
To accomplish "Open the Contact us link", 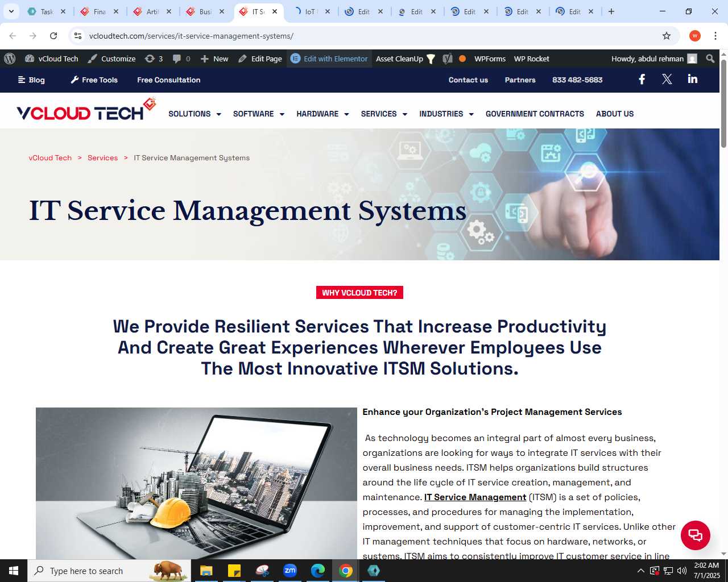I will coord(468,80).
